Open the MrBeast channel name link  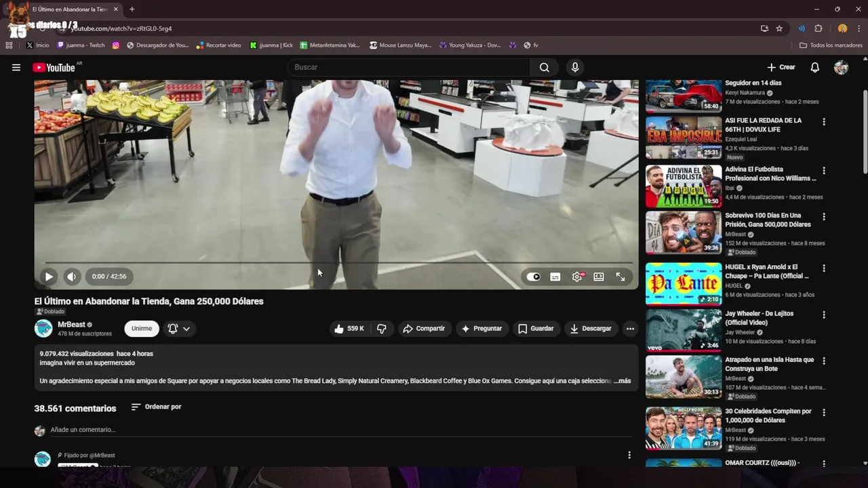(71, 325)
